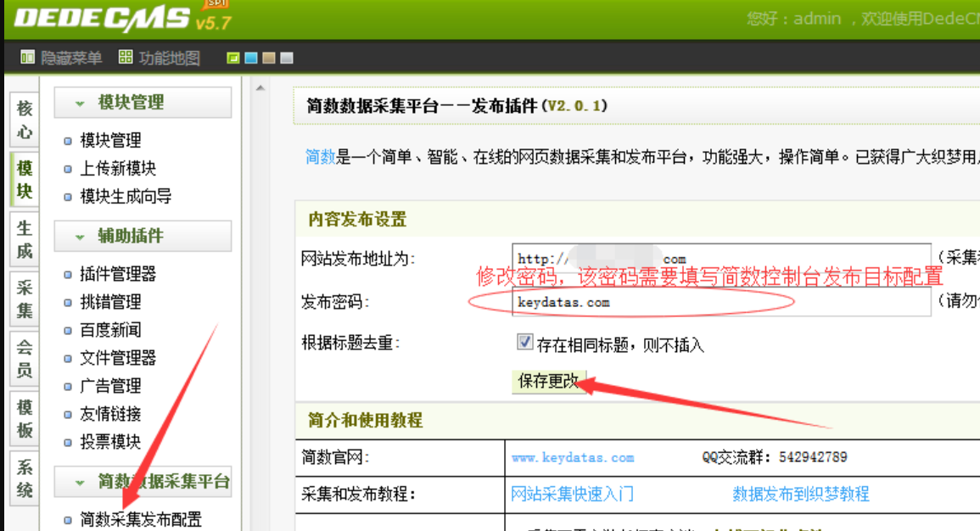Open the 网站采集快速入门 tutorial link
Image resolution: width=980 pixels, height=531 pixels.
[572, 495]
